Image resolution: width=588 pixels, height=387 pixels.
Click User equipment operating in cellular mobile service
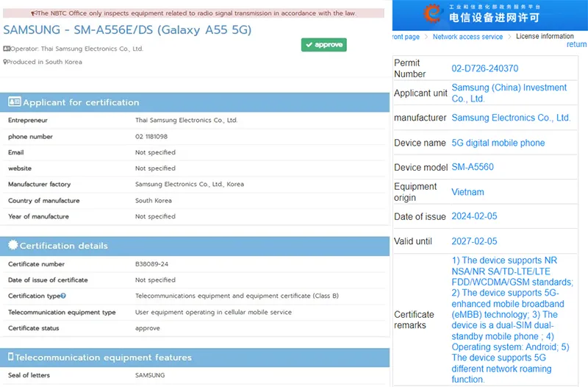[213, 312]
